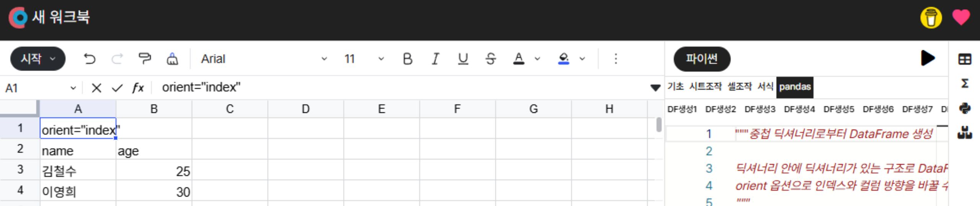Image resolution: width=980 pixels, height=206 pixels.
Task: Switch to the pandas tab
Action: click(x=795, y=87)
